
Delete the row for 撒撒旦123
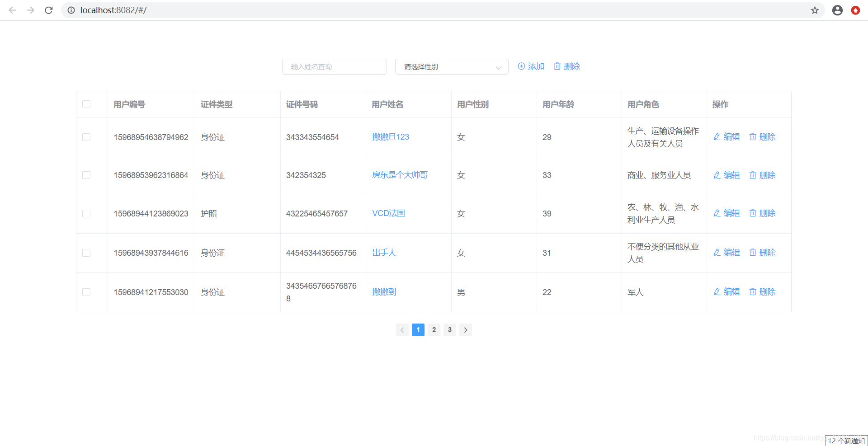click(x=762, y=137)
